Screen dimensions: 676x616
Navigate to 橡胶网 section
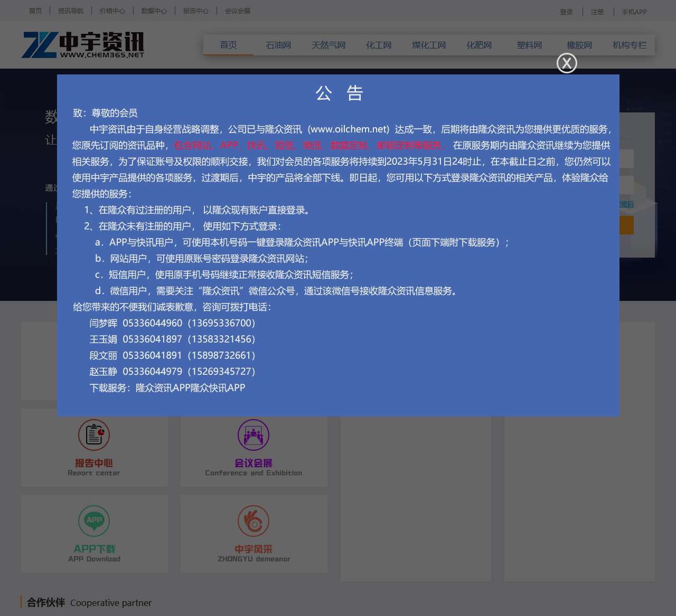pyautogui.click(x=579, y=45)
